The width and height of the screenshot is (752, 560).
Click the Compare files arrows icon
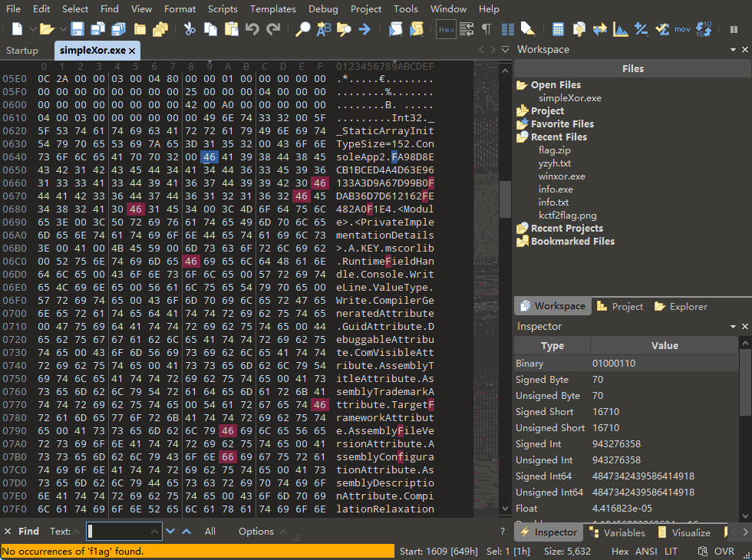(x=599, y=30)
